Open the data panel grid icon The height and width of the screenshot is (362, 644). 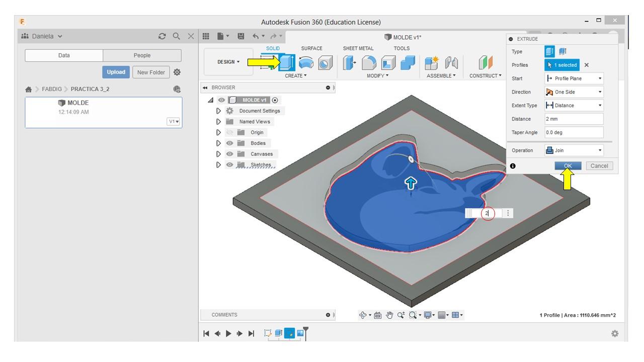click(x=205, y=37)
